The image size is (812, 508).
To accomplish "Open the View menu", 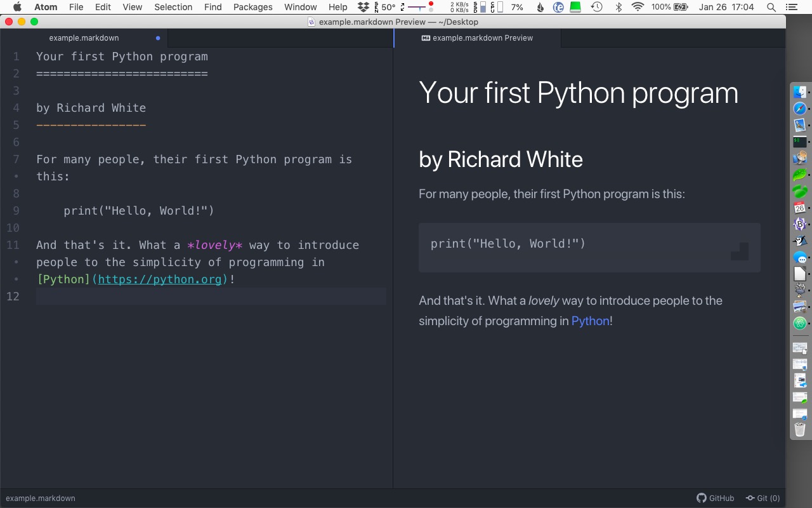I will [x=133, y=7].
